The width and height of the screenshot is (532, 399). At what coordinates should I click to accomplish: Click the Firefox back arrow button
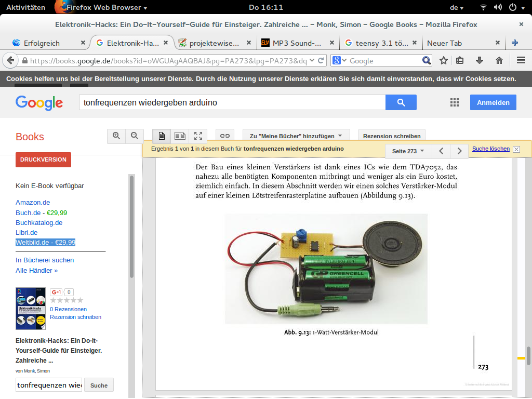10,61
